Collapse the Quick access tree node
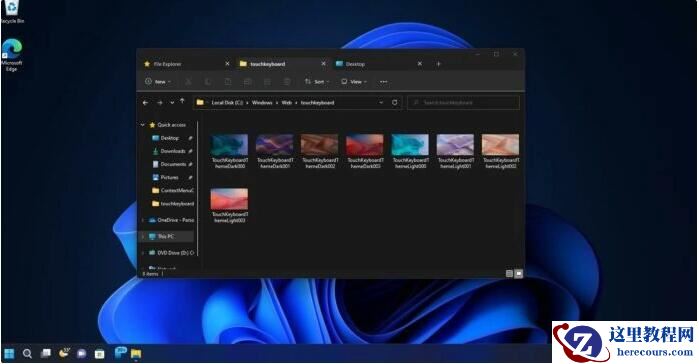Viewport: 699px width, 364px height. pos(143,125)
